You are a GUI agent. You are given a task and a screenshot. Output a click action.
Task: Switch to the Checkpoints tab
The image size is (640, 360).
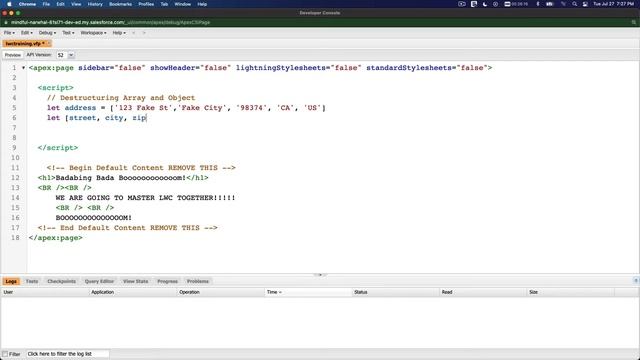click(61, 281)
